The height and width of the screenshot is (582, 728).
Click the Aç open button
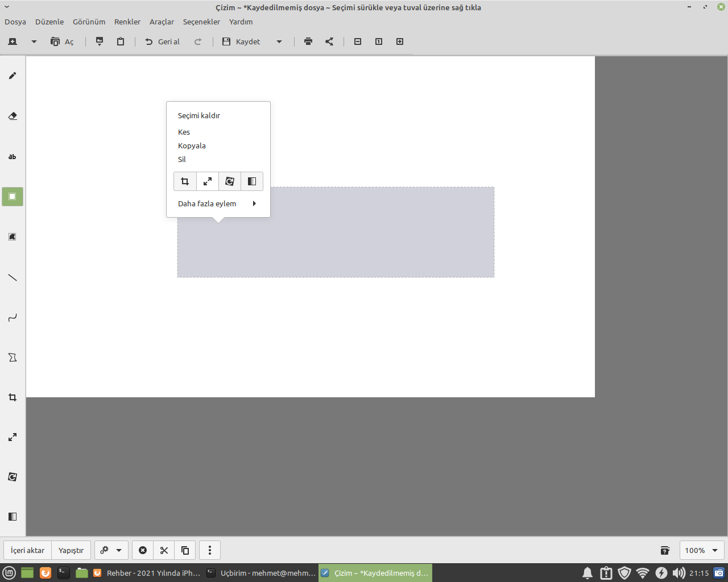click(x=62, y=41)
